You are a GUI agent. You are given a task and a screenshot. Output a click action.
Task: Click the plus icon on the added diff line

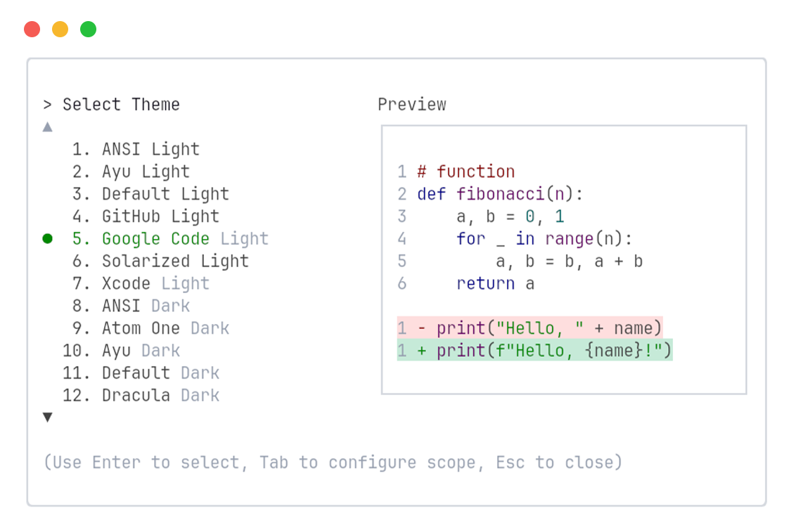point(422,350)
